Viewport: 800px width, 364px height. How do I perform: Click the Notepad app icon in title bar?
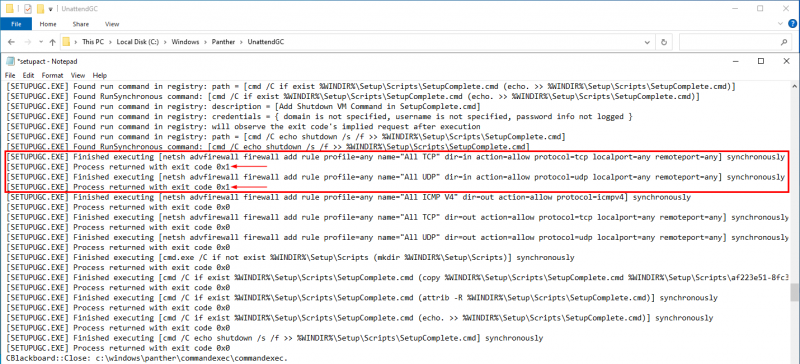(x=10, y=61)
